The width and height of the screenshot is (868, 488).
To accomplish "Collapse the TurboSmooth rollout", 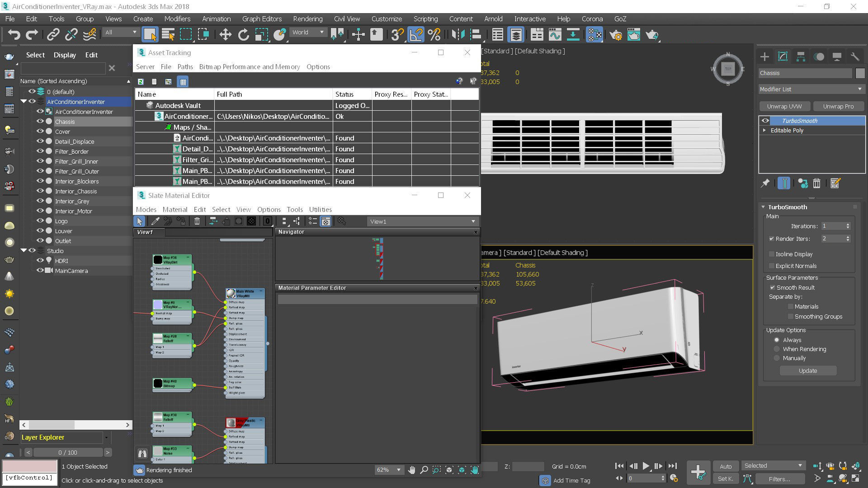I will 763,207.
